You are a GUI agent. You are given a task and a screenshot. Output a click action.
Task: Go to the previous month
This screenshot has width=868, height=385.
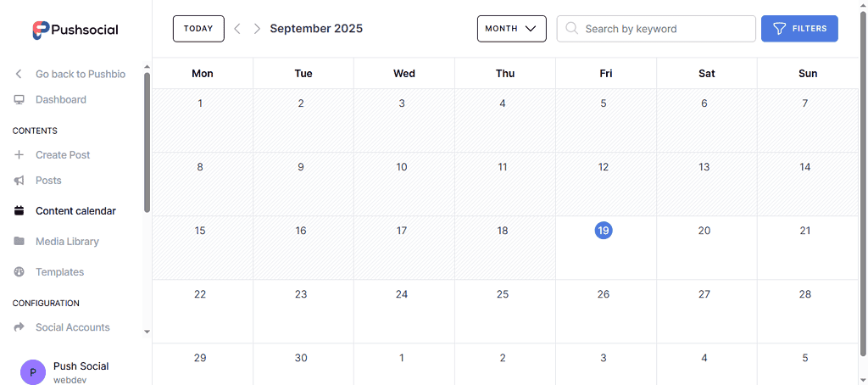[x=237, y=29]
